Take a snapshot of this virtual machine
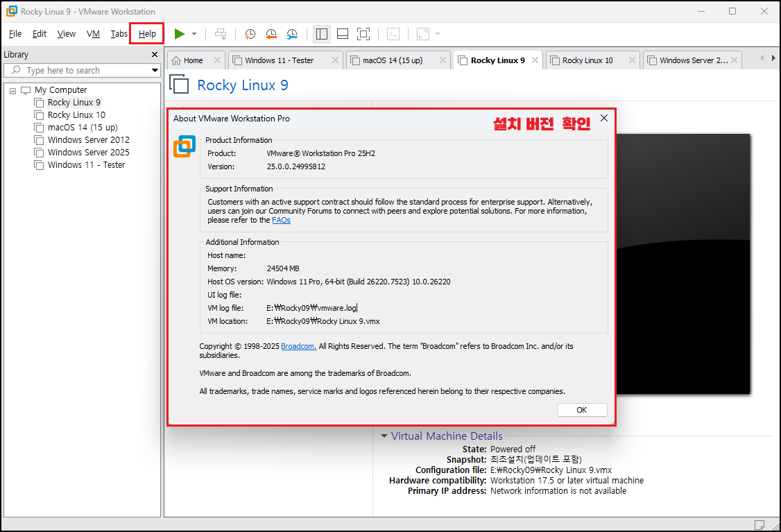 [250, 34]
